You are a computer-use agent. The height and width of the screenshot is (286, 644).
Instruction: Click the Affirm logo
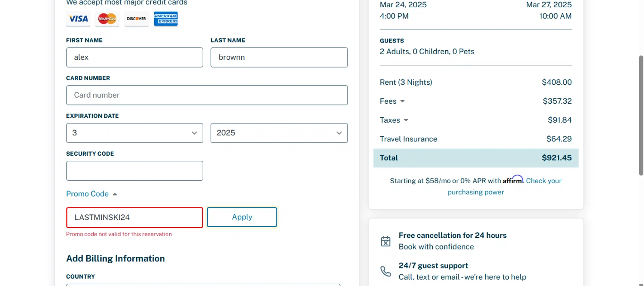(x=513, y=180)
